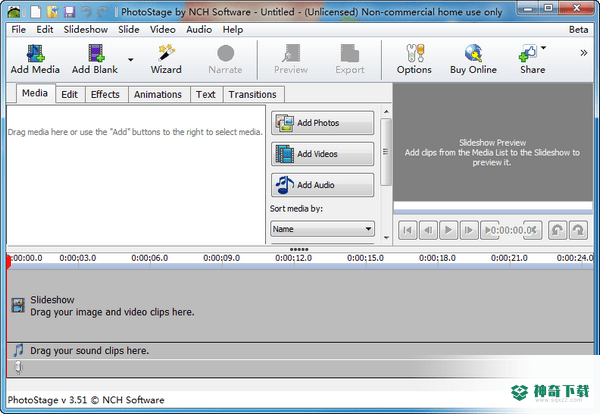Click the media panel scrollbar thumb
Image resolution: width=600 pixels, height=414 pixels.
click(x=386, y=152)
